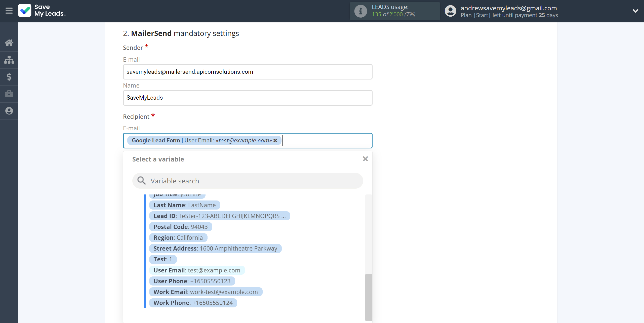644x323 pixels.
Task: Select the User Phone variable
Action: 192,281
